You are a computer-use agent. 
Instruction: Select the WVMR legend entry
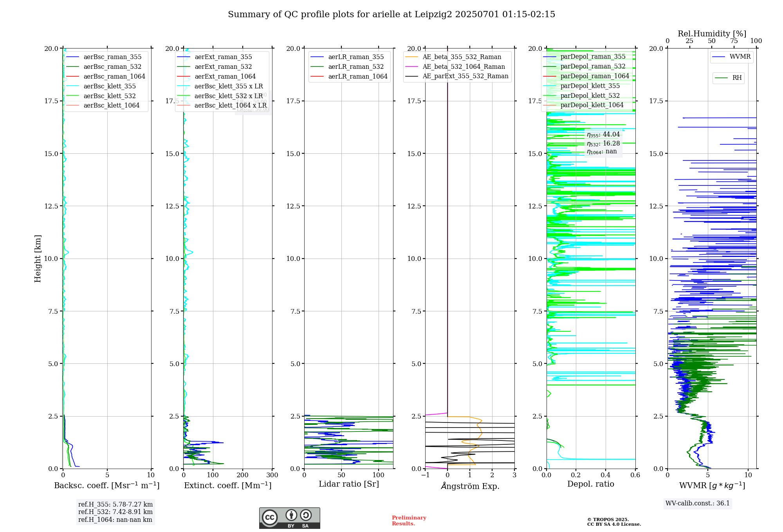(731, 57)
